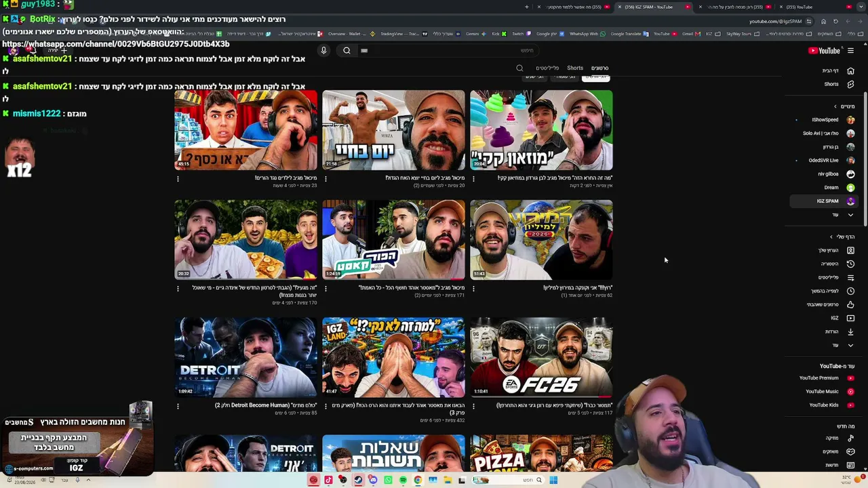Screen dimensions: 868x488
Task: Select the oldest (הכי ישנים) filter chip
Action: (535, 77)
